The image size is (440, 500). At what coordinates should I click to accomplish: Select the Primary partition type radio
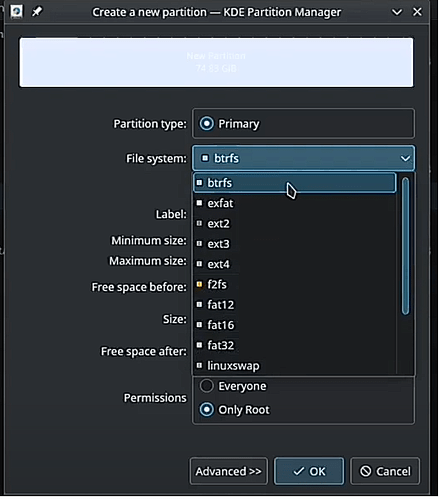207,124
